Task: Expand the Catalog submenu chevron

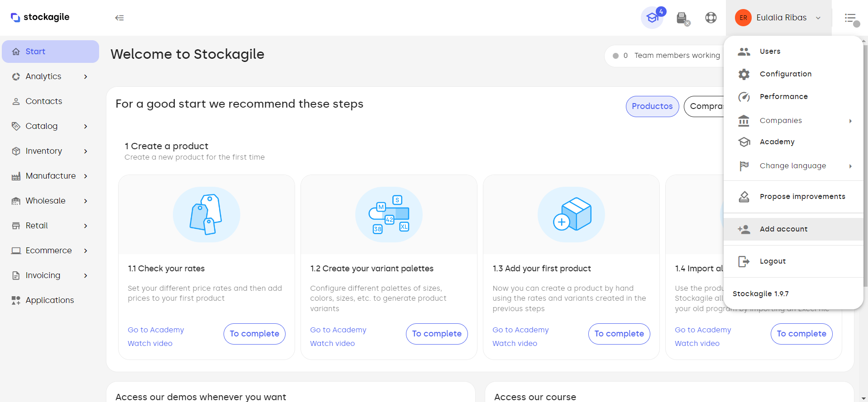Action: 86,126
